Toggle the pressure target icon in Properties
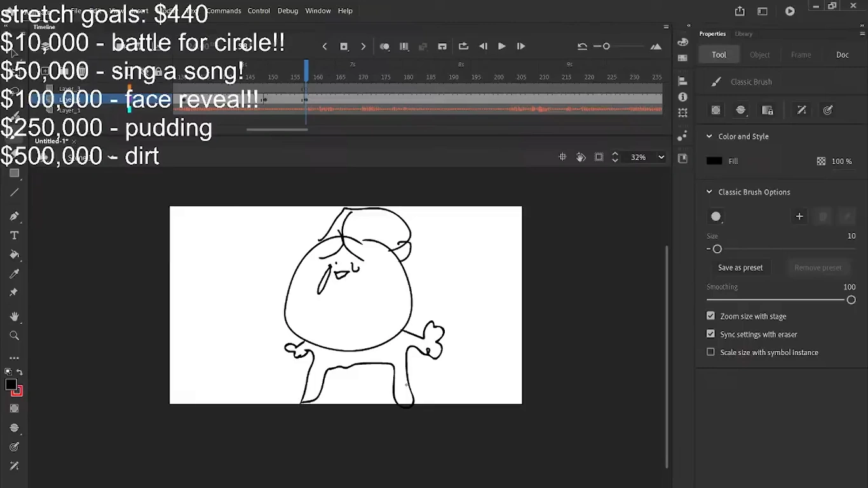The image size is (868, 488). pyautogui.click(x=828, y=110)
